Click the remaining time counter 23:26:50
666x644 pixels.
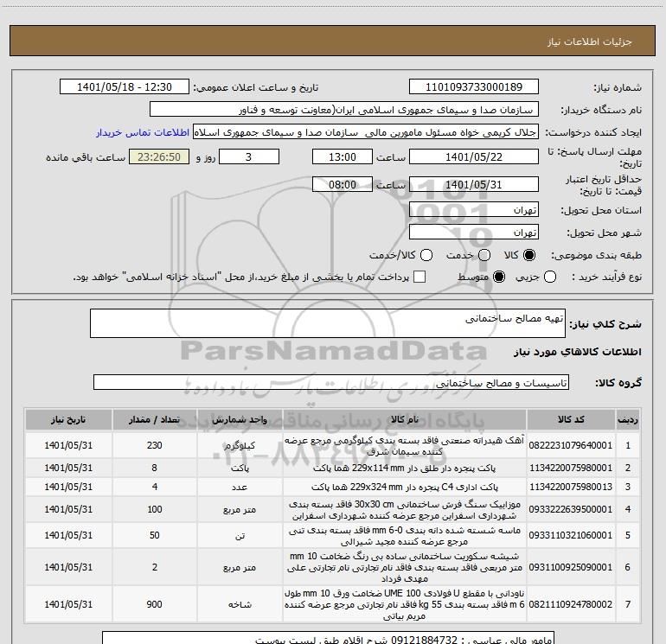point(159,156)
